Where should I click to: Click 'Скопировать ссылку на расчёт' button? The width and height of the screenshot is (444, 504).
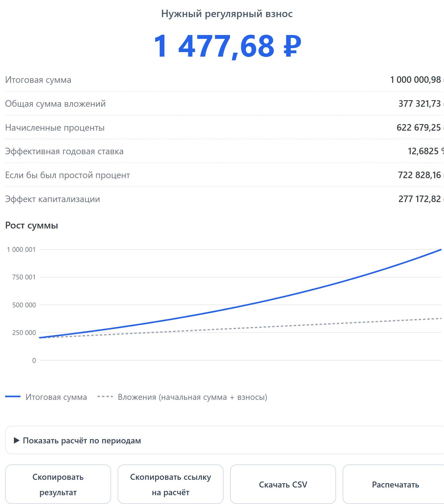point(171,484)
